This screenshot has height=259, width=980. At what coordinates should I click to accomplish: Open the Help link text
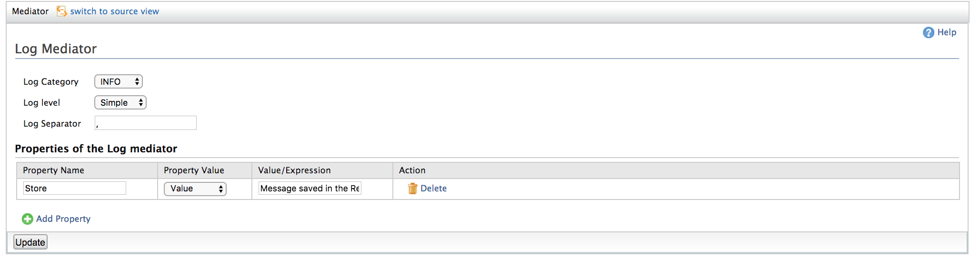coord(947,32)
